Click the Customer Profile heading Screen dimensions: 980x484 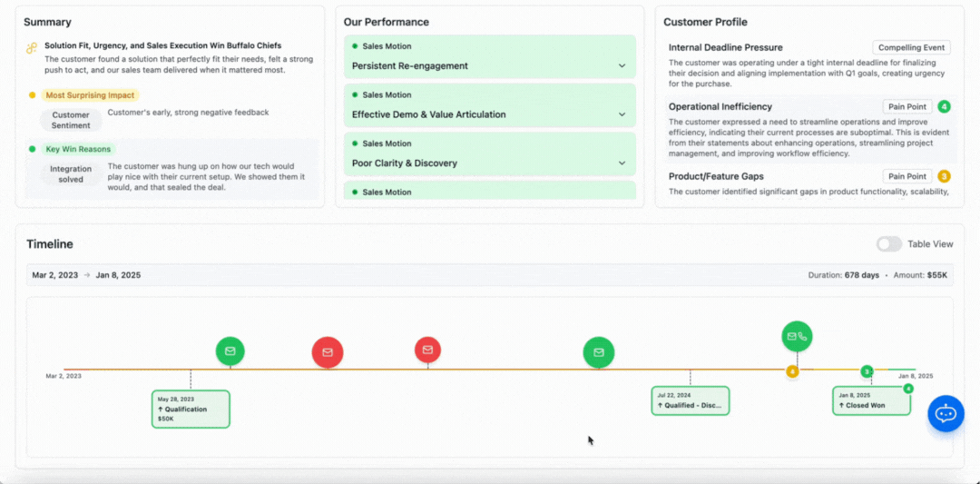tap(705, 22)
